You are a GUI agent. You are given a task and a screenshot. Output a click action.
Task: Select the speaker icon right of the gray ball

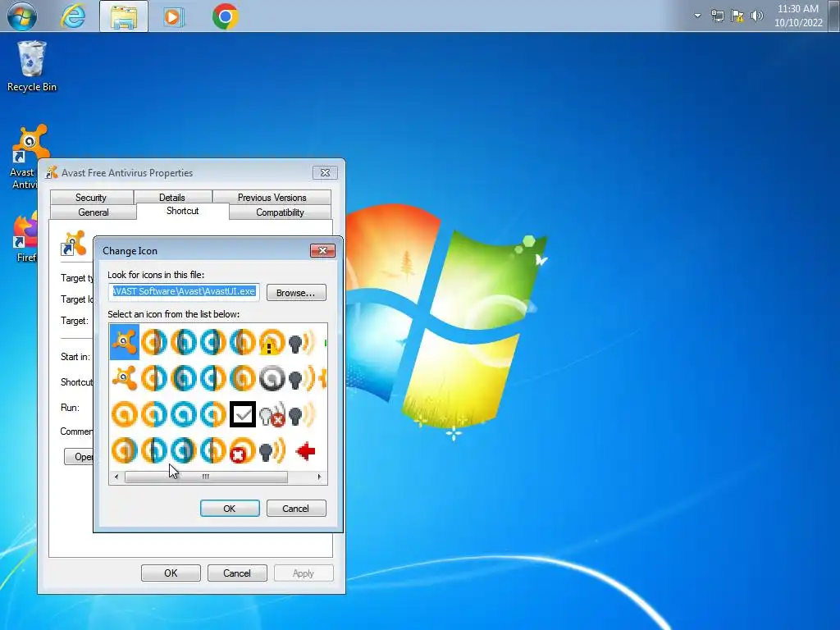click(302, 378)
